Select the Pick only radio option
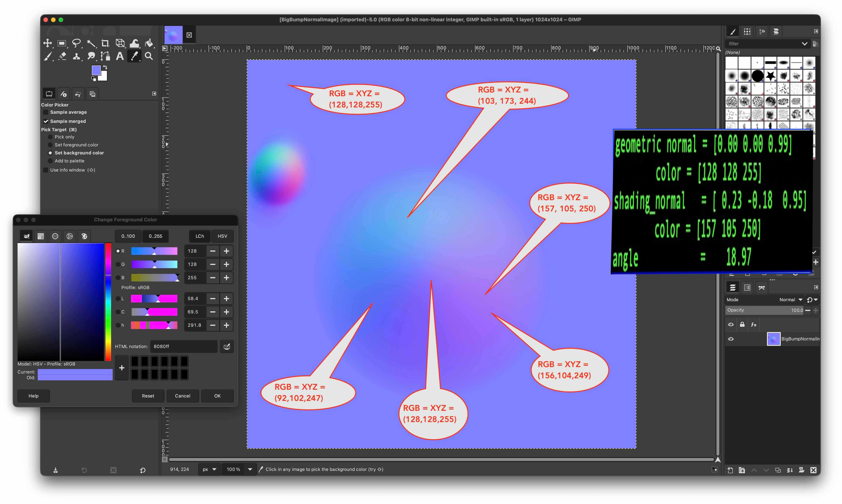 pos(50,137)
